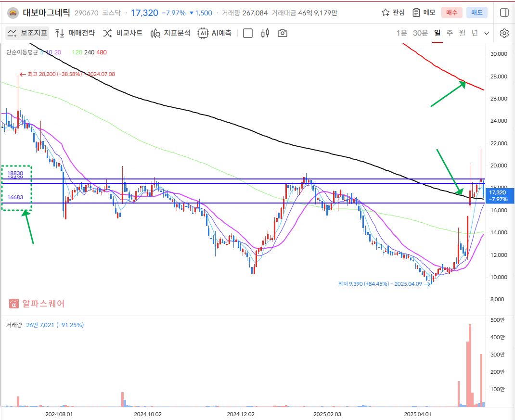Screen dimensions: 515x420
Task: Change the candlestick chart type icon
Action: pos(265,33)
